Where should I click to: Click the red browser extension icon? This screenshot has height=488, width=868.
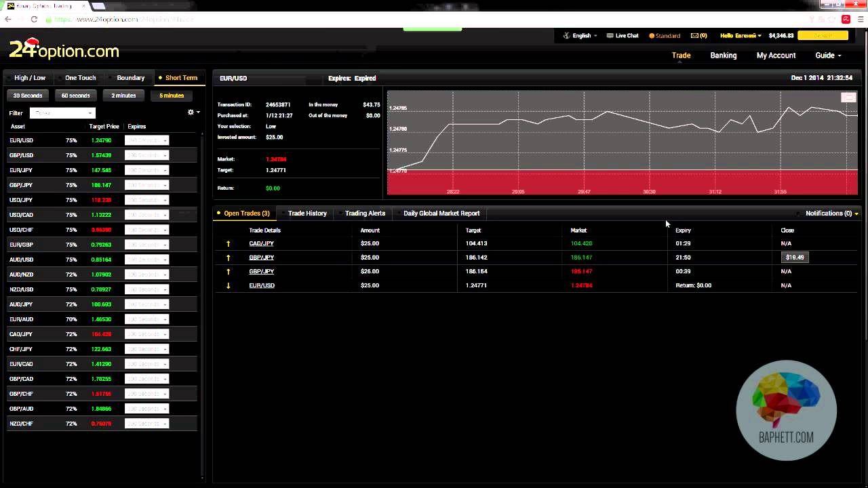(846, 19)
